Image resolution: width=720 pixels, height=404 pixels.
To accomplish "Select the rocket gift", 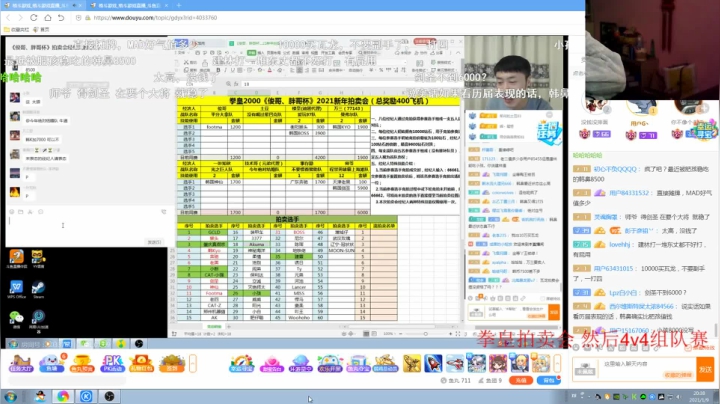I will pos(433,363).
